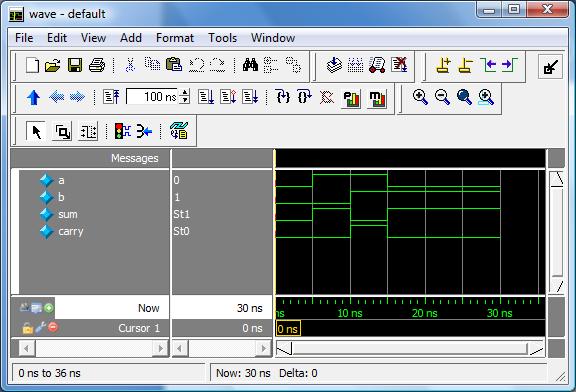Click the Continue Run icon
This screenshot has height=392, width=576.
228,97
